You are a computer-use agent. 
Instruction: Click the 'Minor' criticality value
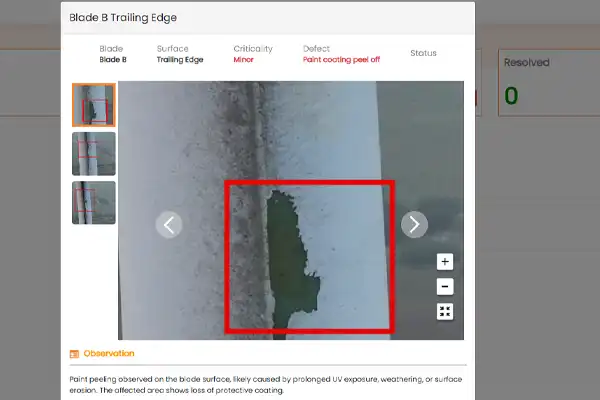243,60
